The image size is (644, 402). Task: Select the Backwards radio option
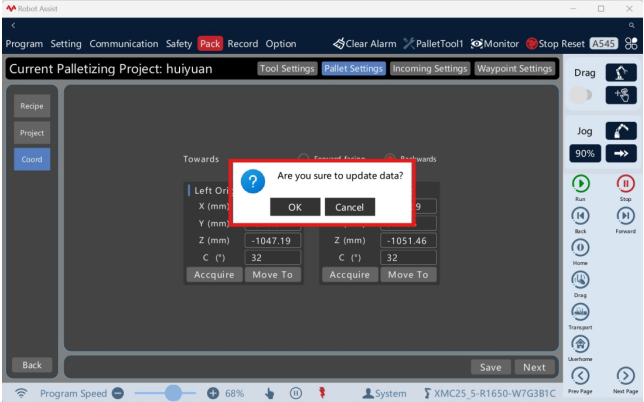pyautogui.click(x=390, y=158)
